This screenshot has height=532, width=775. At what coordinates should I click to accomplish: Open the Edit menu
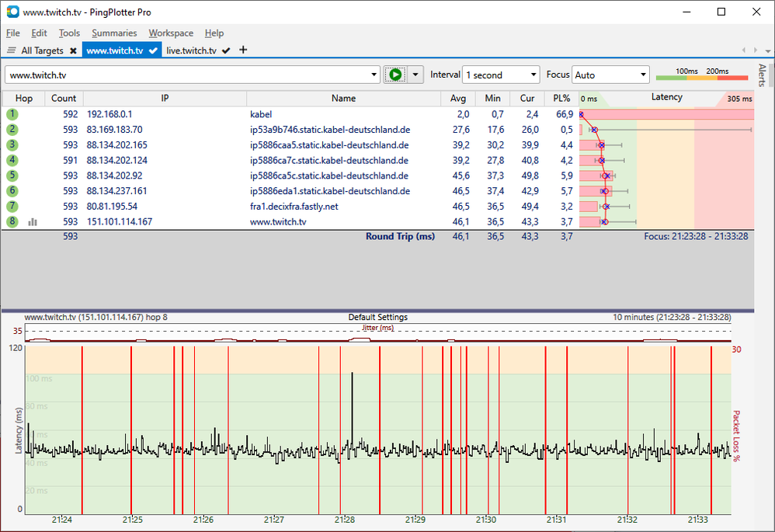pyautogui.click(x=39, y=33)
